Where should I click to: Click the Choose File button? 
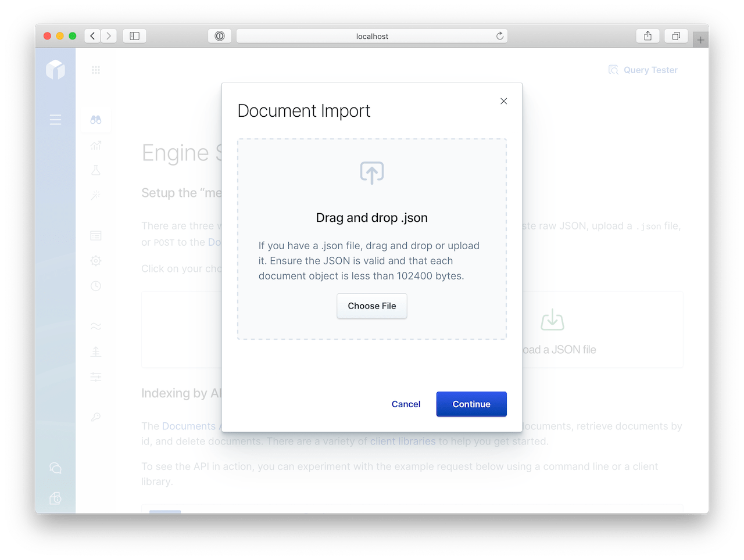pyautogui.click(x=372, y=306)
